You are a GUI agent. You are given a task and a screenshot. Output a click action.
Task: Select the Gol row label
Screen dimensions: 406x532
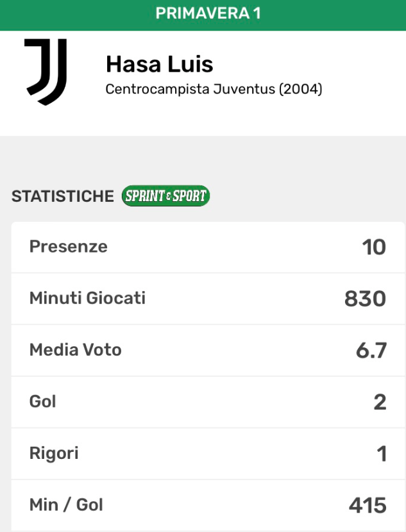tap(43, 401)
